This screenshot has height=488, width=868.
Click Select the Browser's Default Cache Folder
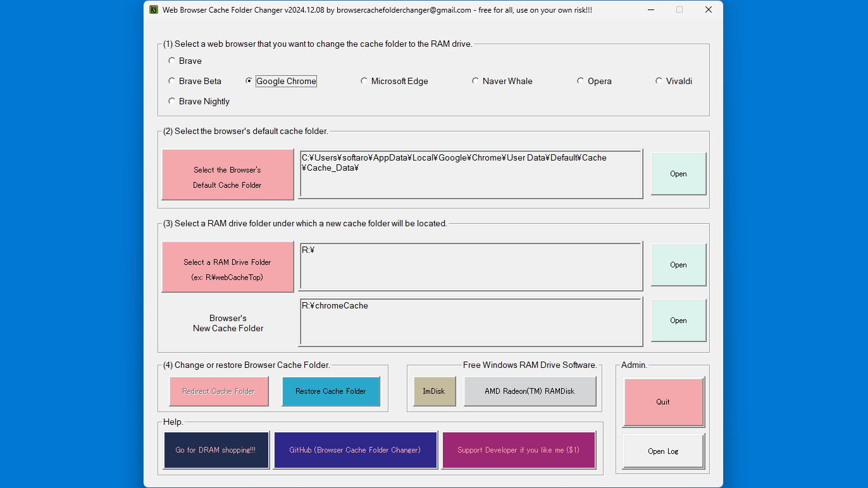point(228,174)
